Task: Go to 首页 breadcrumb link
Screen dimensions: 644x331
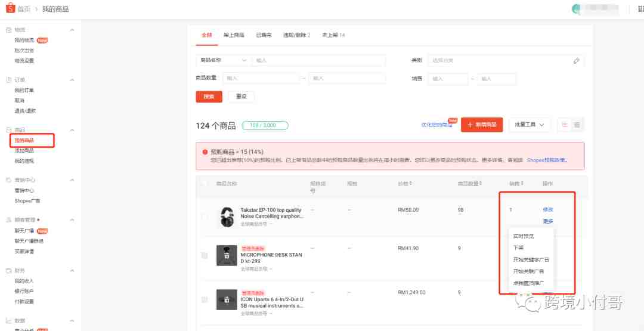Action: pos(24,9)
